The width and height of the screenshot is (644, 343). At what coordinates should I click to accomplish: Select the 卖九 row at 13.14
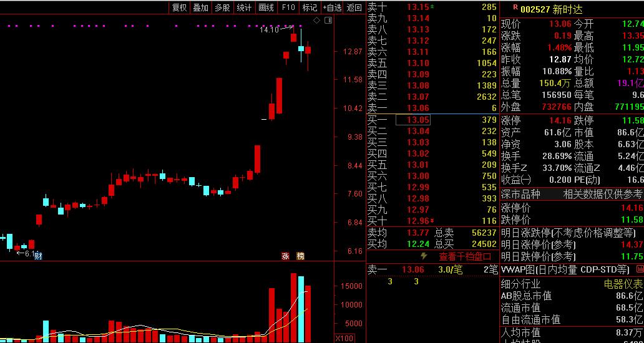pyautogui.click(x=432, y=18)
